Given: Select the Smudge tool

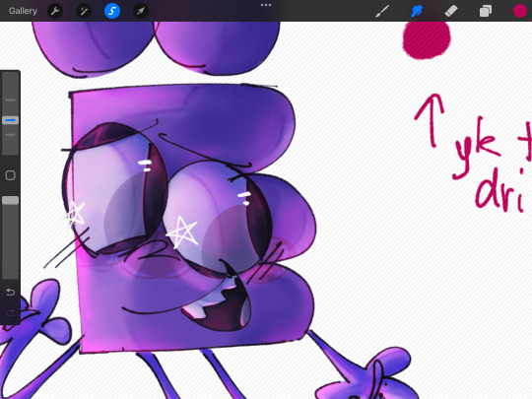Looking at the screenshot, I should (417, 11).
